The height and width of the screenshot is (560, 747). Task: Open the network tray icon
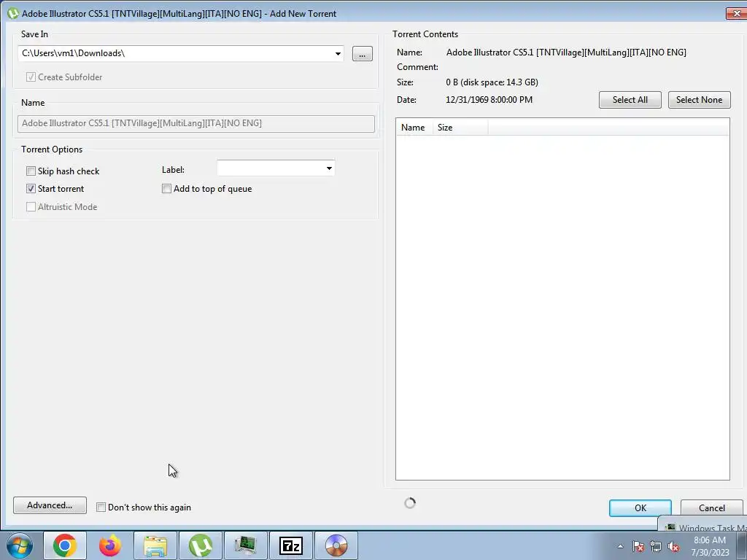pos(656,546)
